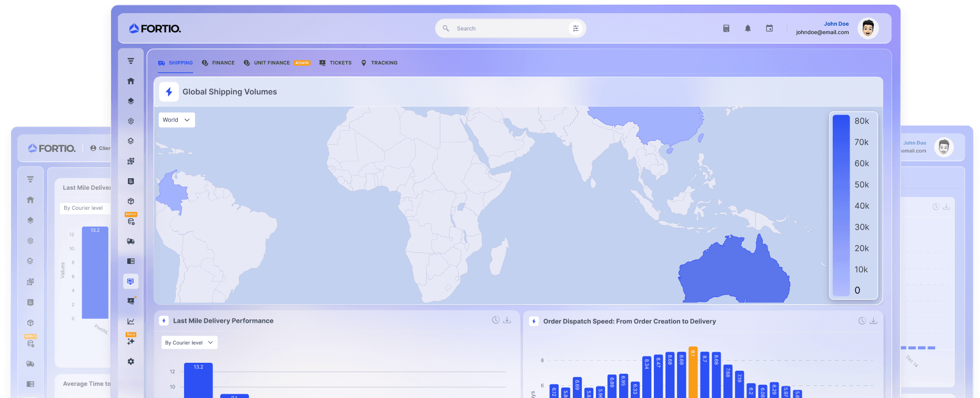Click the 13.2 bar in left background window
Screen dimensions: 980x398
(95, 272)
